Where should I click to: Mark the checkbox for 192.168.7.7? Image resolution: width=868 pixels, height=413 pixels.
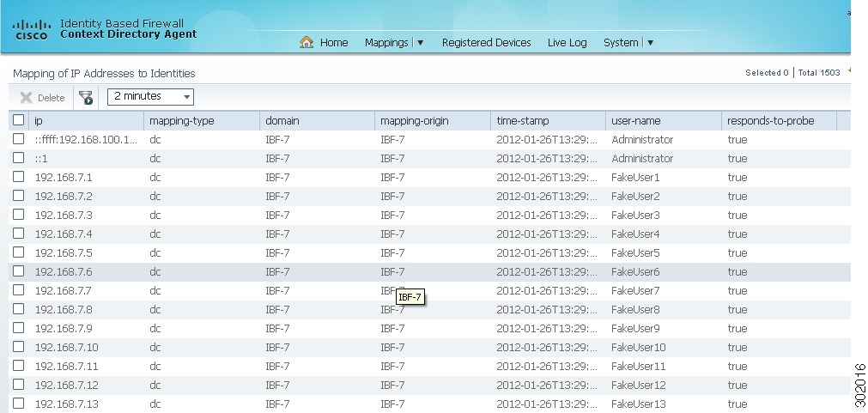pyautogui.click(x=19, y=289)
